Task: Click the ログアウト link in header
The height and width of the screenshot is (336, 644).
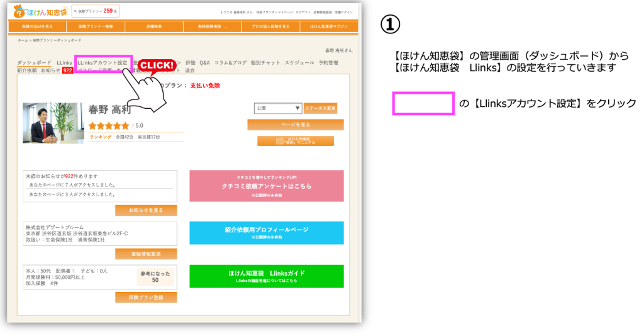Action: click(303, 13)
